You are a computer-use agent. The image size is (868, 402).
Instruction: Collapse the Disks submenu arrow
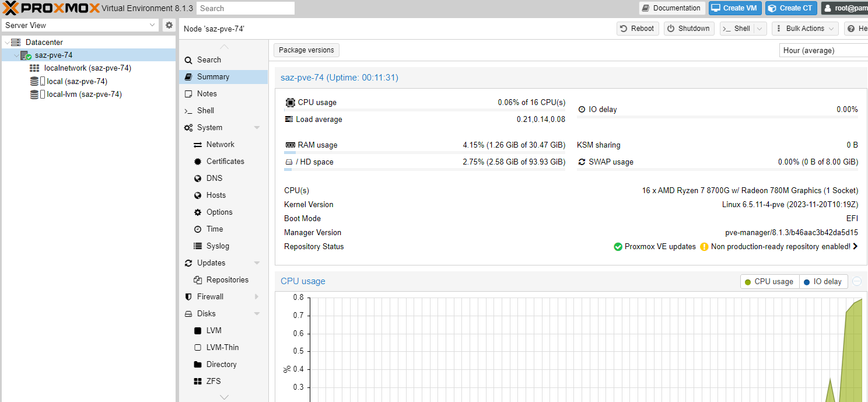coord(257,314)
